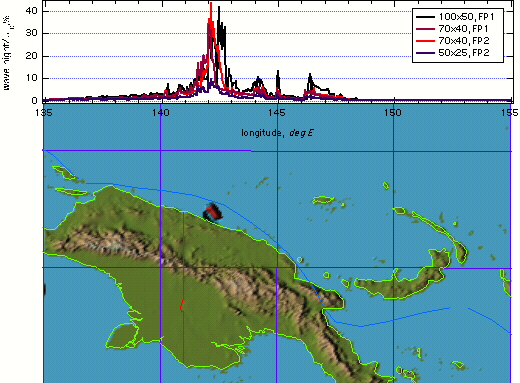The height and width of the screenshot is (383, 520).
Task: Click the red and black earthquake source marker
Action: pyautogui.click(x=213, y=212)
